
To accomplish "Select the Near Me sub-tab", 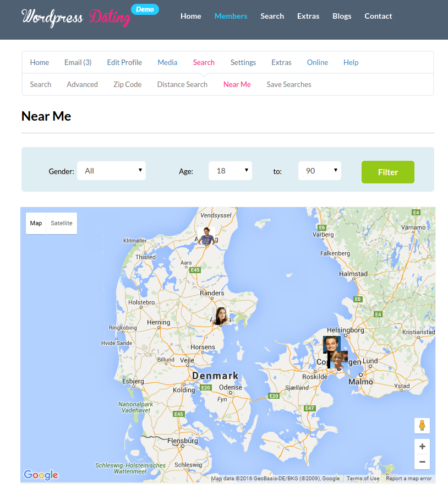I will 237,84.
